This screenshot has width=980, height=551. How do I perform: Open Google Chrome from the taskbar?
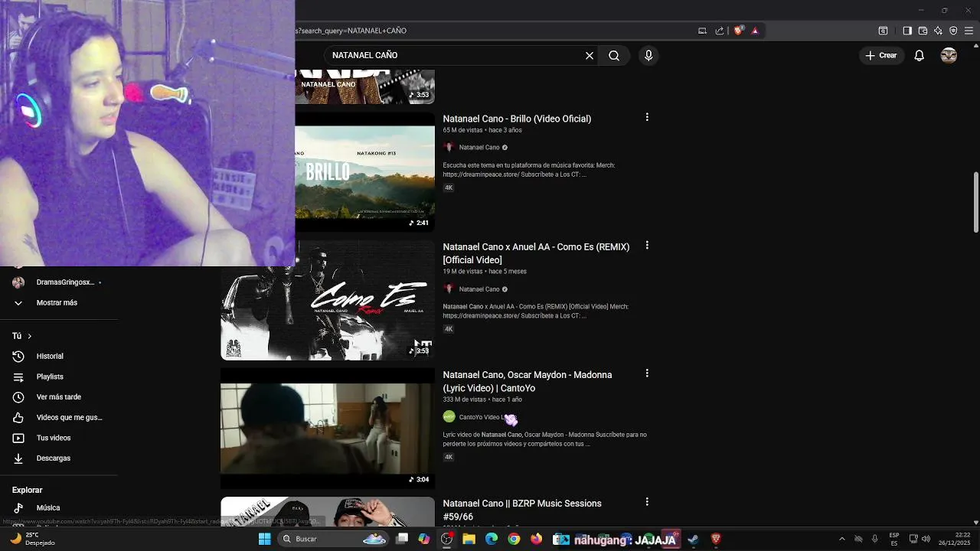(514, 539)
